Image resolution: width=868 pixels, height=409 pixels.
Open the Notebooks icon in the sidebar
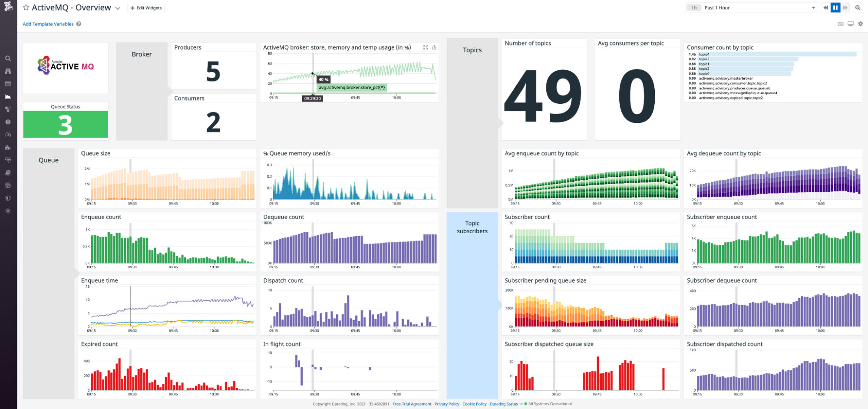pyautogui.click(x=8, y=172)
